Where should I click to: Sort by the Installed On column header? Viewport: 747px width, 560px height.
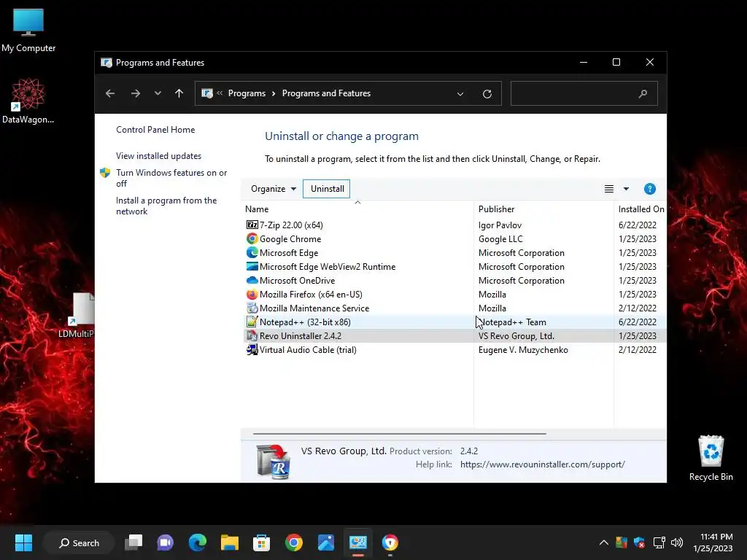640,209
